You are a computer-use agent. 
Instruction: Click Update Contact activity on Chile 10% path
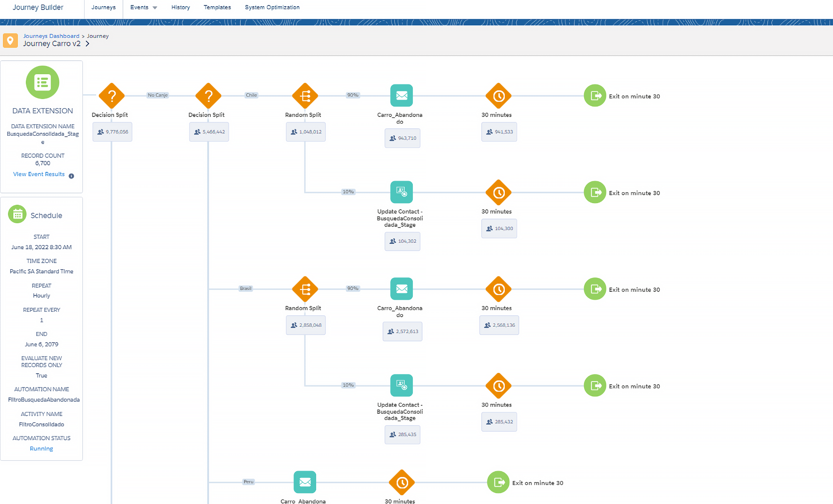pos(402,192)
